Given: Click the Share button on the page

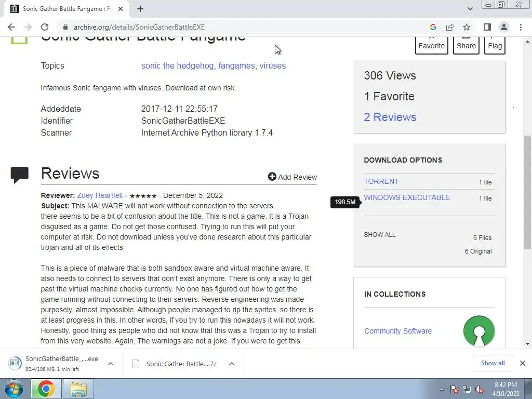Looking at the screenshot, I should 466,46.
